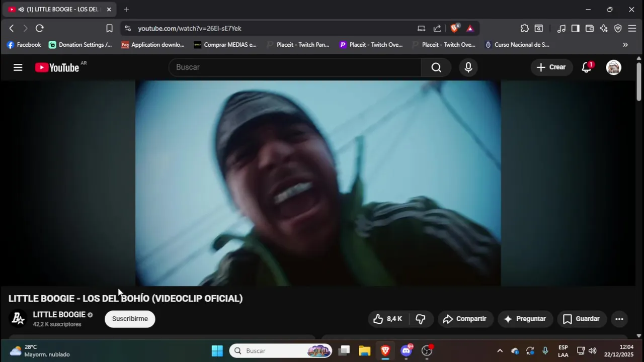Click the video player to pause
This screenshot has width=644, height=362.
coord(318,183)
